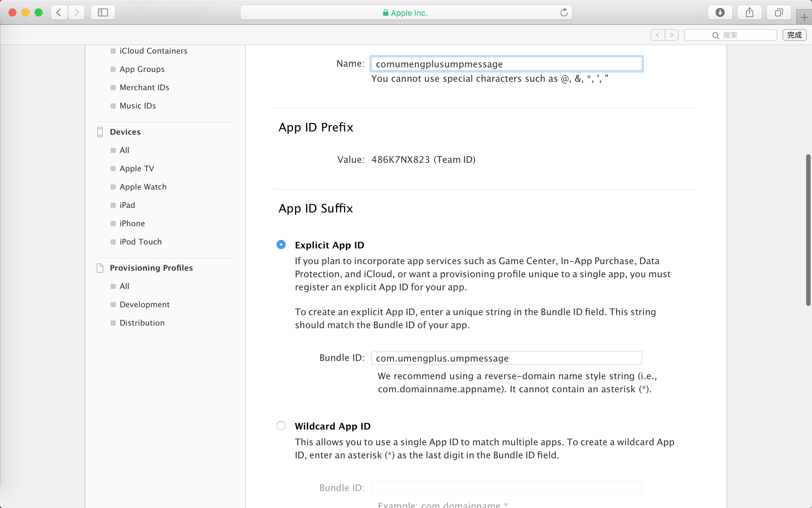Image resolution: width=812 pixels, height=508 pixels.
Task: Show Development provisioning profiles
Action: (x=145, y=305)
